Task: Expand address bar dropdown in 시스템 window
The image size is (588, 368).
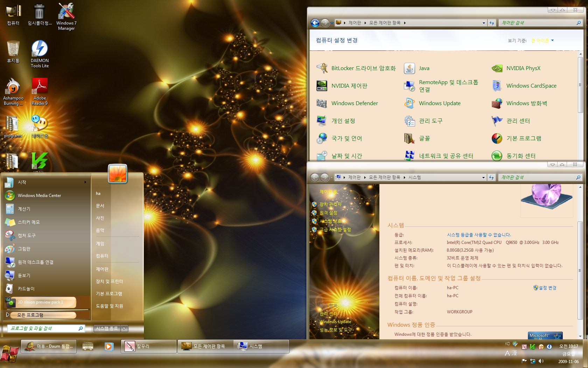Action: 483,177
